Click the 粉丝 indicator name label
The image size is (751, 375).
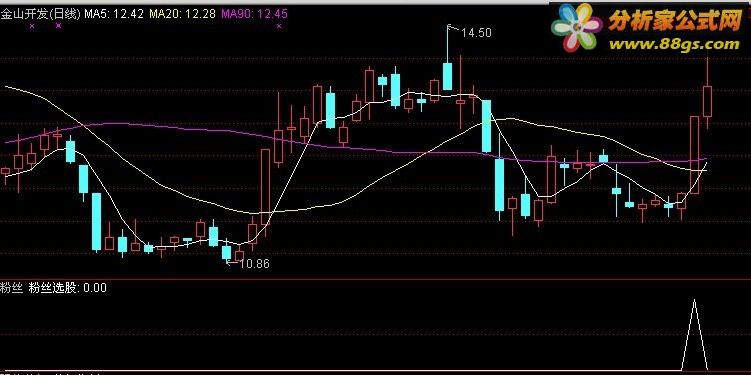tap(11, 288)
